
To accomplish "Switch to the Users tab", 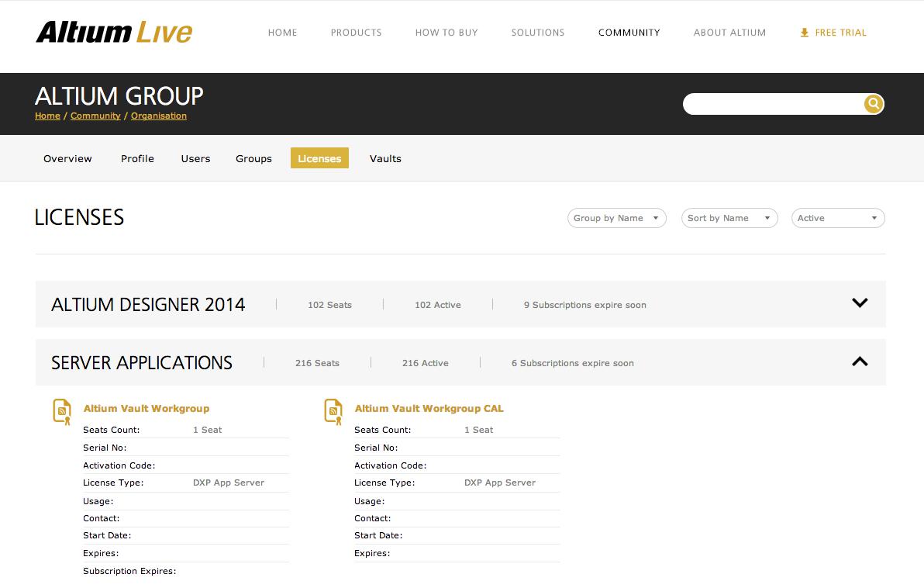I will pyautogui.click(x=195, y=158).
